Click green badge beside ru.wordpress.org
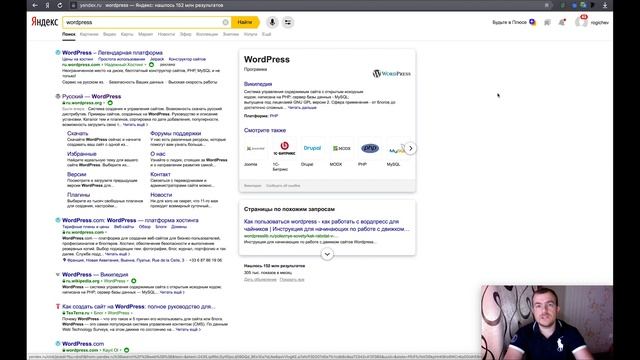 110,103
